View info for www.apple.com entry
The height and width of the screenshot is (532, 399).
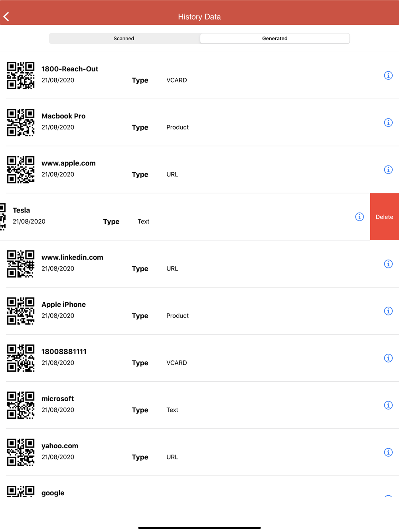pos(388,169)
